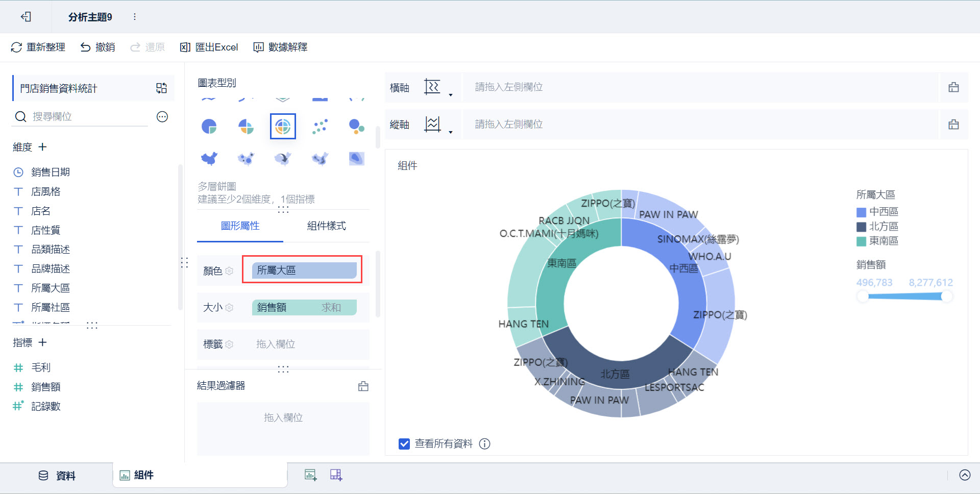
Task: Select the 品類描述 dimension field
Action: pos(51,250)
